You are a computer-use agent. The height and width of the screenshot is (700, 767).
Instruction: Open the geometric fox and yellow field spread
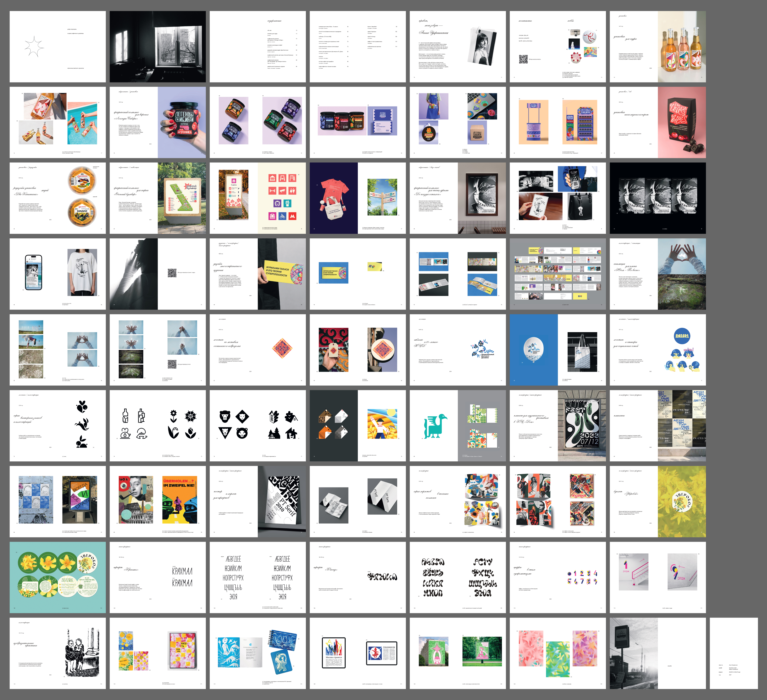[x=358, y=426]
